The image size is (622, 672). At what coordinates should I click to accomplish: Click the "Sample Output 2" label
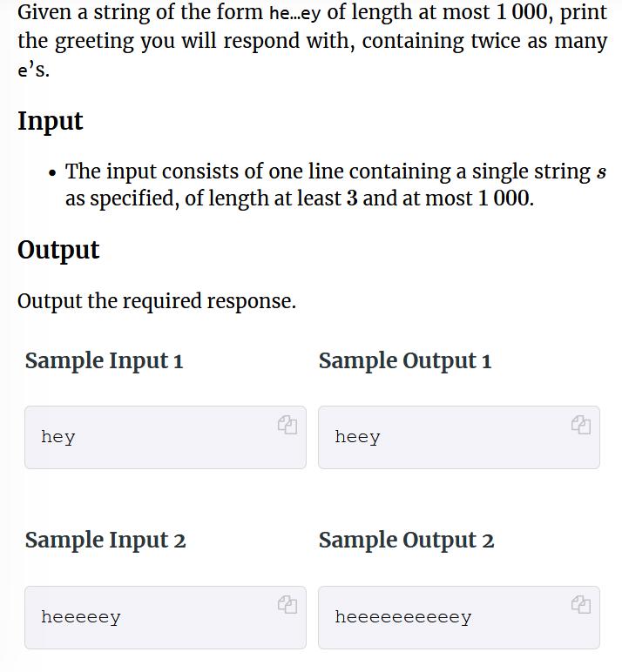tap(406, 541)
